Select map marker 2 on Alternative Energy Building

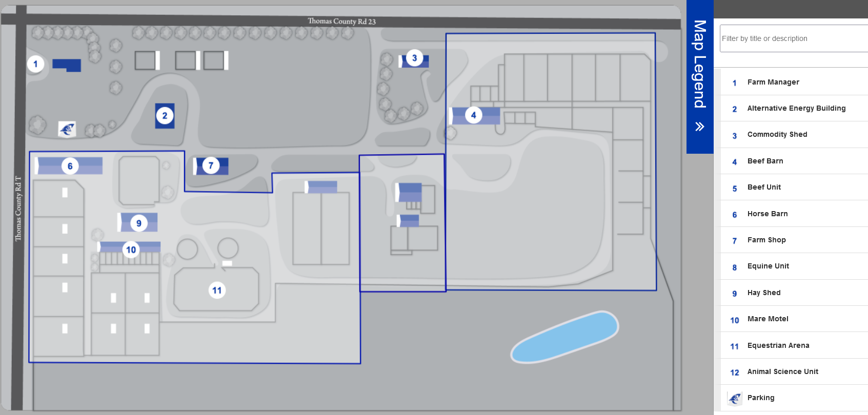coord(165,116)
